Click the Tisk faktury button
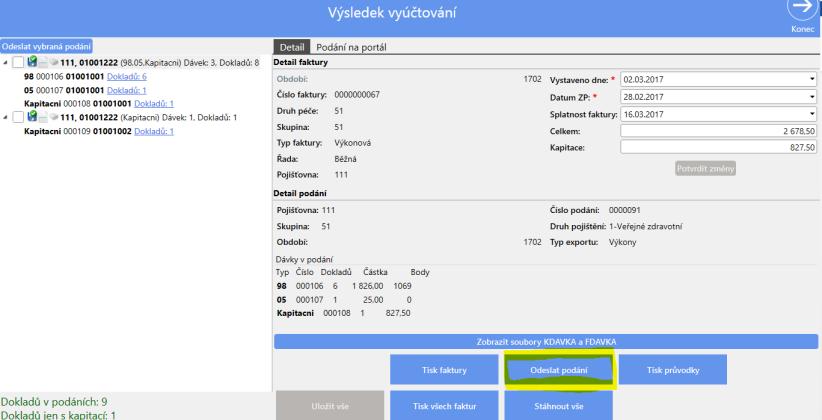 (x=444, y=370)
